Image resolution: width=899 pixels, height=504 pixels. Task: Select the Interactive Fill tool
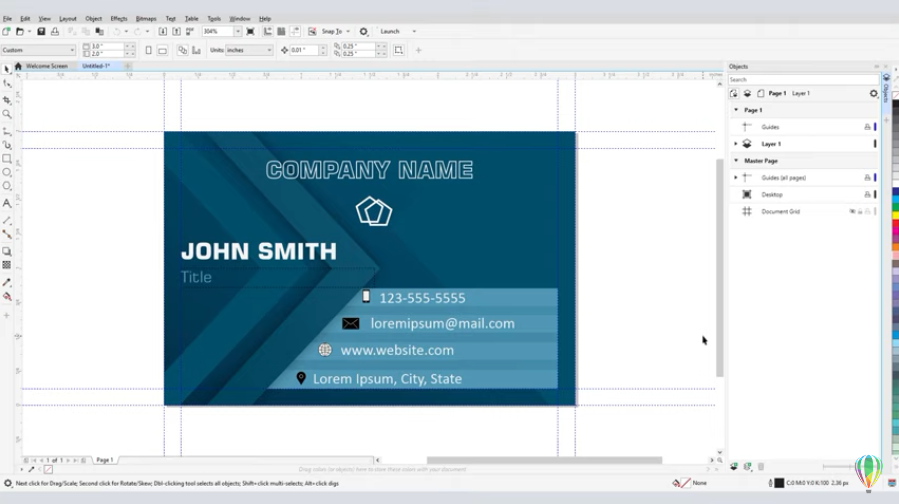pos(7,296)
